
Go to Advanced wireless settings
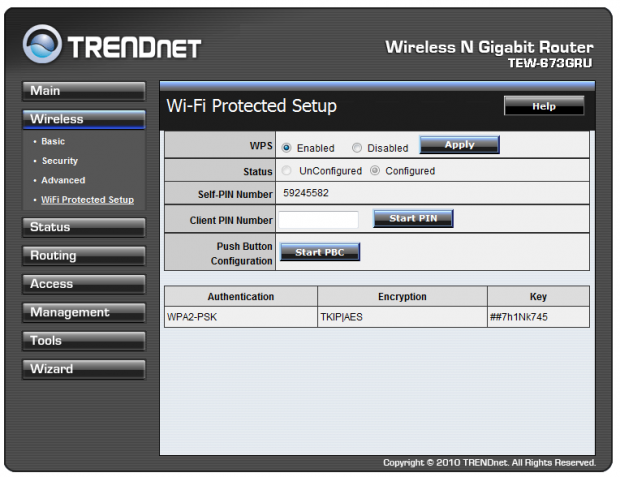click(x=63, y=180)
